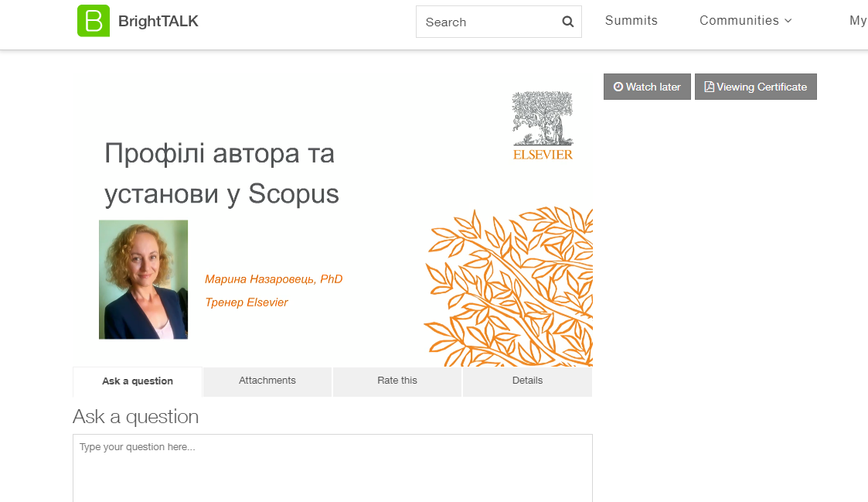Open the Communities menu
This screenshot has height=502, width=868.
coord(745,21)
